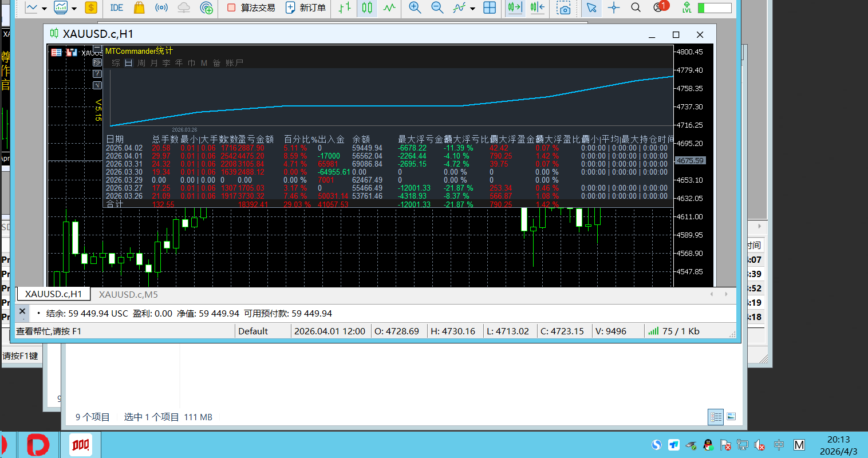Expand the chart monitor dropdown arrow
The height and width of the screenshot is (458, 868).
click(74, 8)
